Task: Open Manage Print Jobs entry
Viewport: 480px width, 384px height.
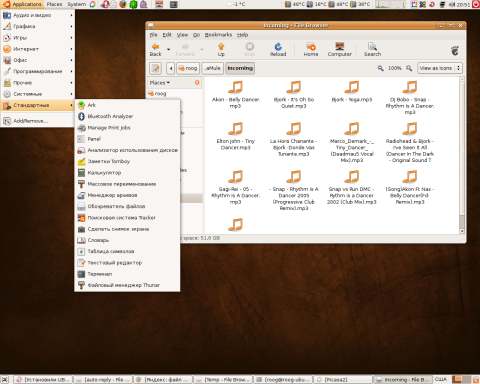Action: [x=127, y=128]
